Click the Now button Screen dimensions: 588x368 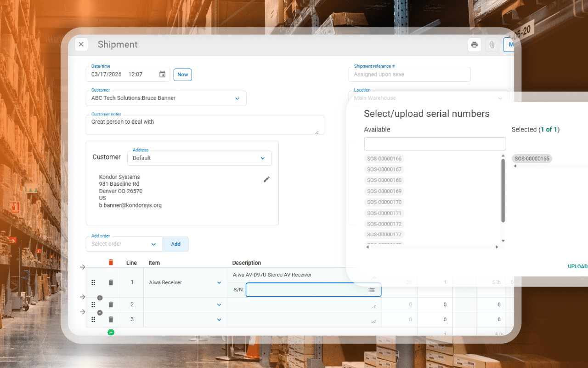point(182,75)
